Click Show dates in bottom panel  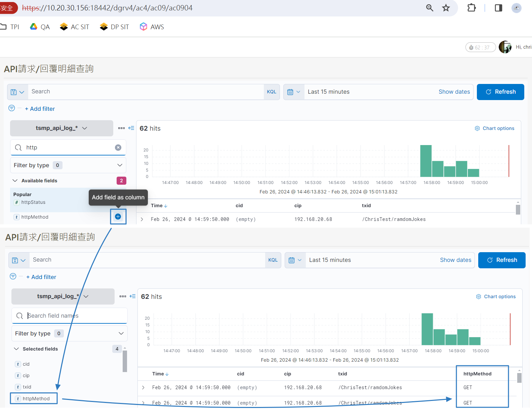[456, 260]
